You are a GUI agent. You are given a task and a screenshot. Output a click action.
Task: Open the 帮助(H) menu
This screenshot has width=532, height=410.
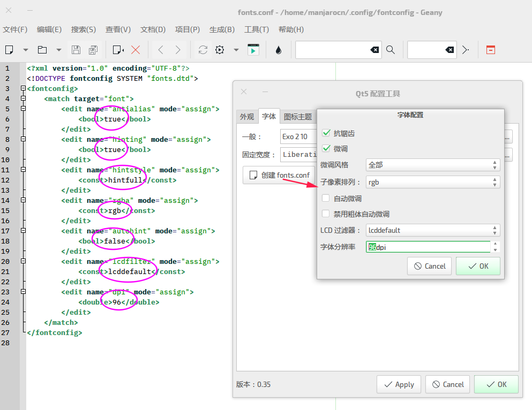(x=291, y=29)
